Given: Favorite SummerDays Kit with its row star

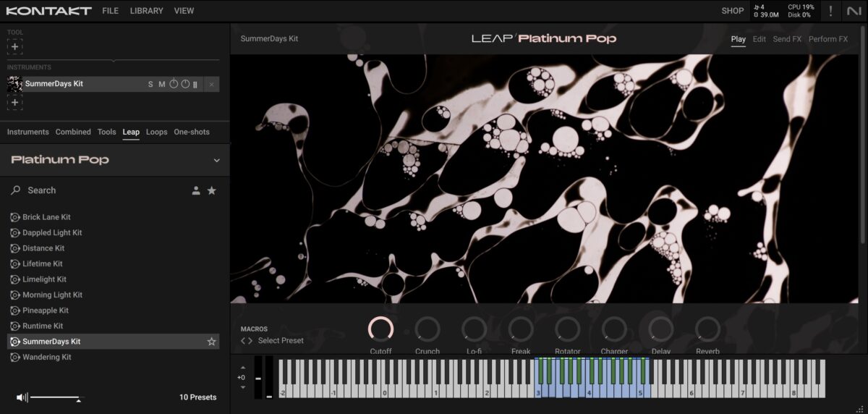Looking at the screenshot, I should (212, 342).
